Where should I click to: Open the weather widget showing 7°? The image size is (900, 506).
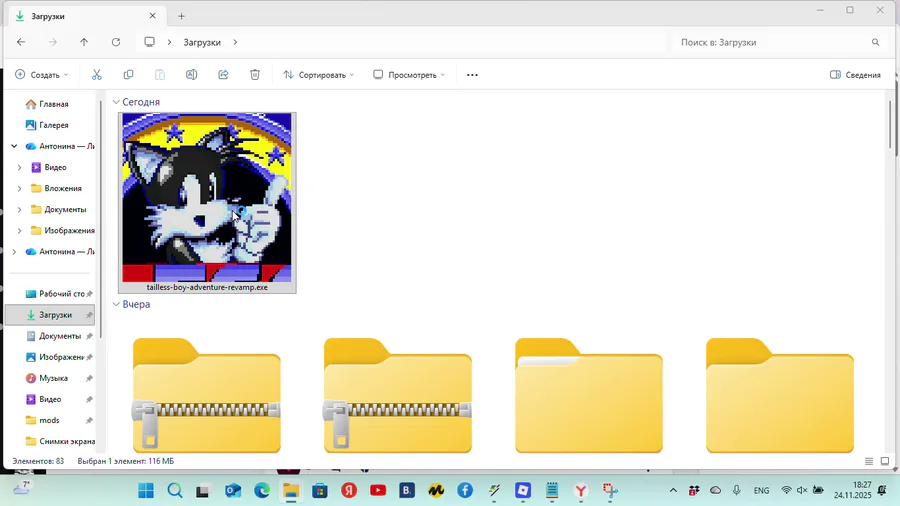click(21, 489)
